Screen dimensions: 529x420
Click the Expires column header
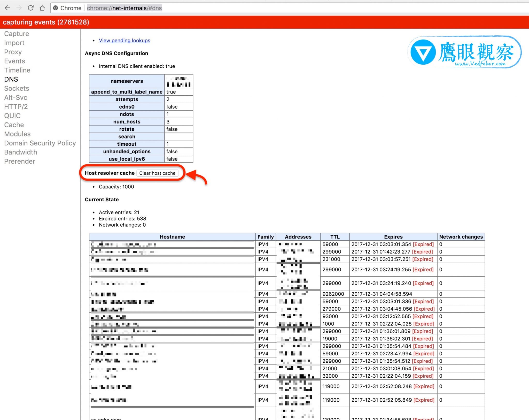pyautogui.click(x=393, y=237)
